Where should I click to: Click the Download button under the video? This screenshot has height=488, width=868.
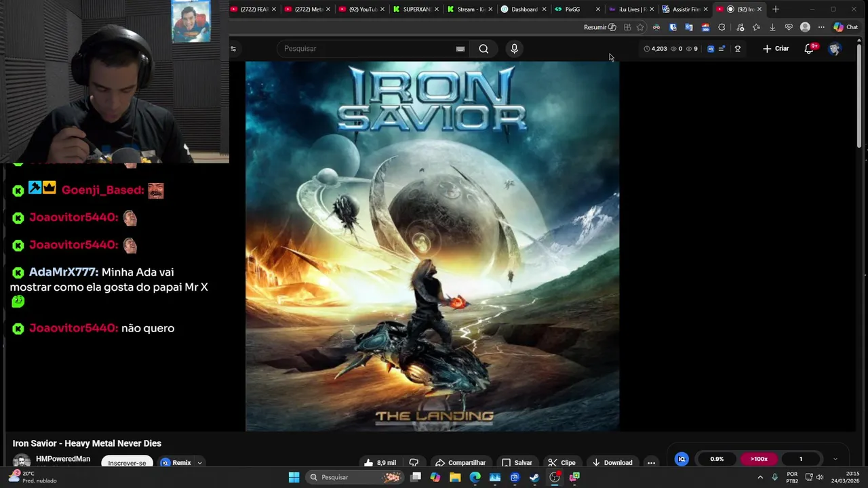pyautogui.click(x=612, y=463)
